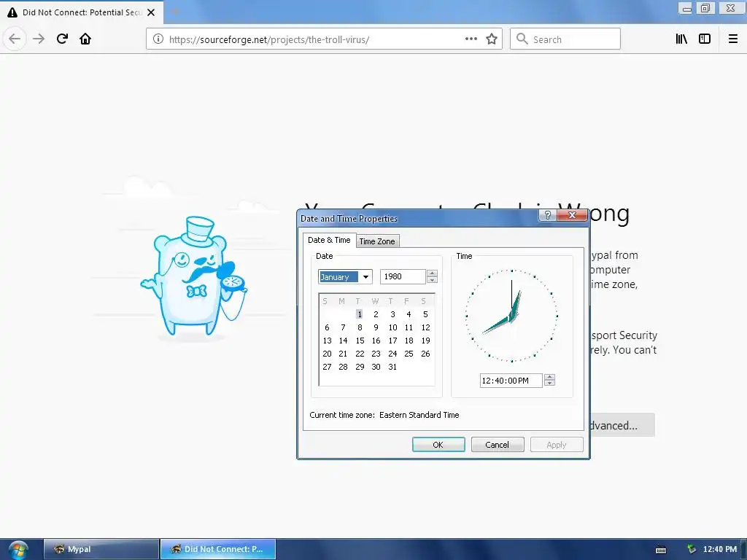The image size is (747, 560).
Task: Switch to the Time Zone tab
Action: coord(377,241)
